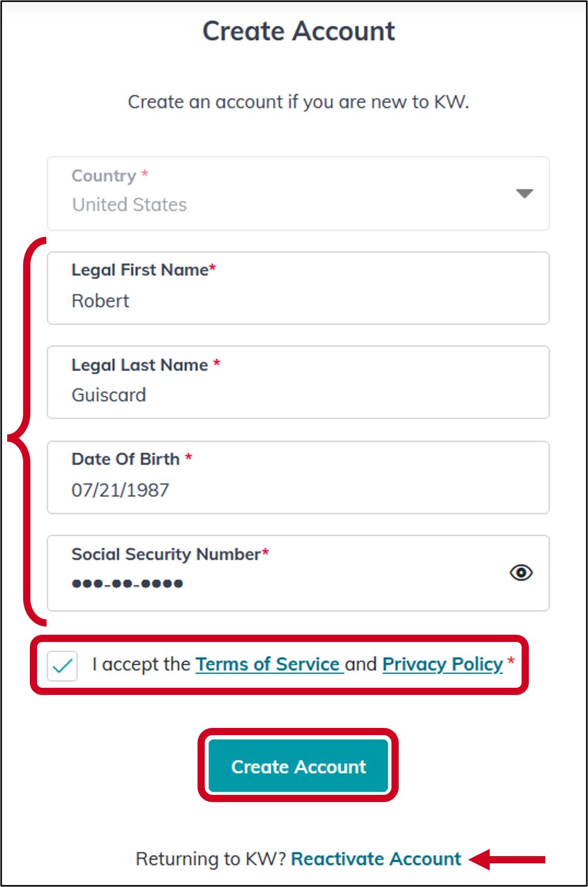Click the Social Security Number field

point(257,573)
